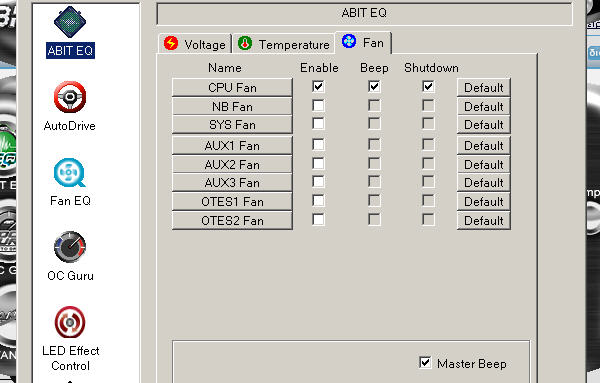Click the Enable column header
The image size is (600, 383).
click(x=319, y=68)
